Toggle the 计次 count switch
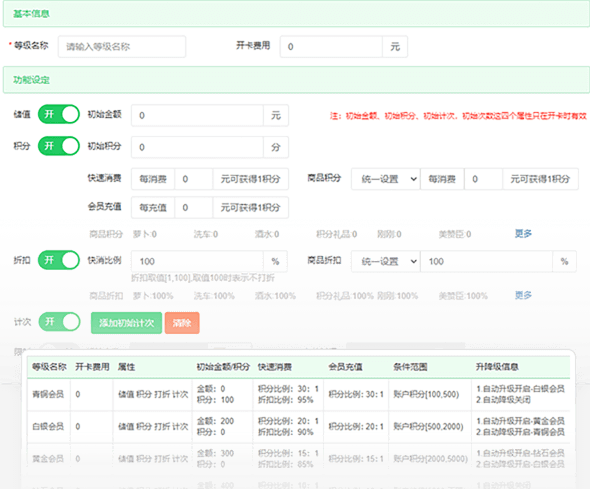This screenshot has width=590, height=489. pos(59,322)
